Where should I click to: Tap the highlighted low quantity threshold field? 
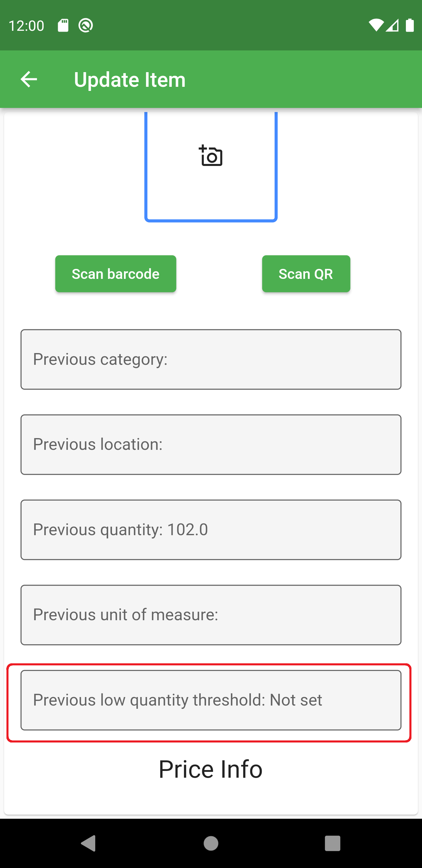coord(211,700)
